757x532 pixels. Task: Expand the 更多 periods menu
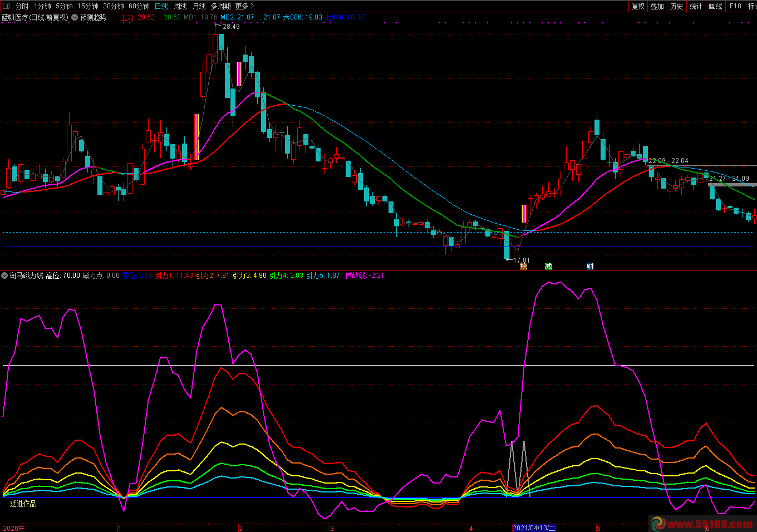[x=244, y=6]
